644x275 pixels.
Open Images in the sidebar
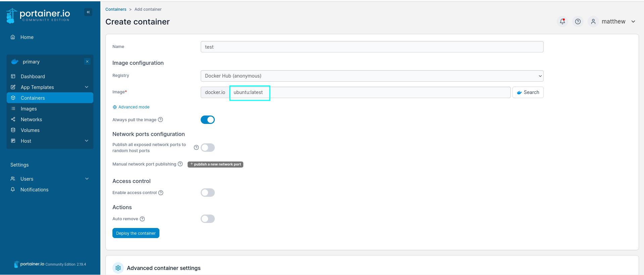click(29, 109)
